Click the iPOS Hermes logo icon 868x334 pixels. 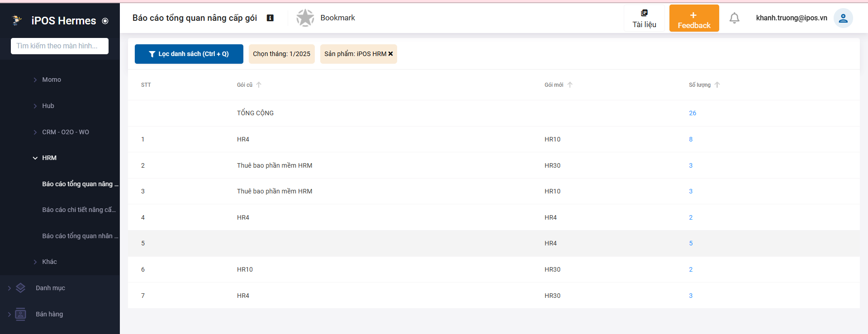(x=17, y=20)
